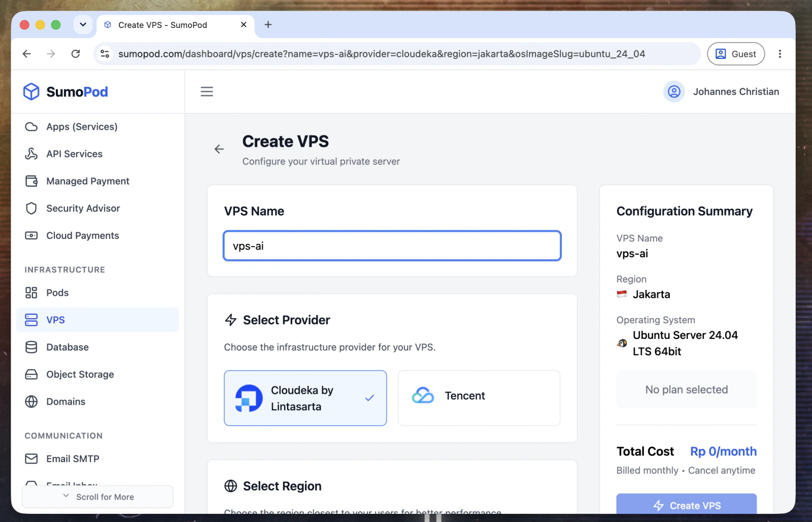Select Cloudeka by Lintasarta provider card
Viewport: 812px width, 522px height.
(x=306, y=398)
